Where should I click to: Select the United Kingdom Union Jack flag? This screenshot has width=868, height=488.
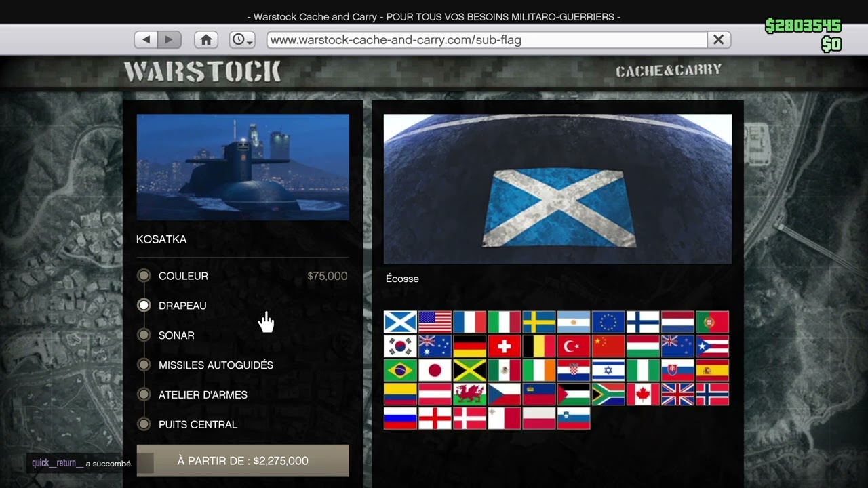677,394
